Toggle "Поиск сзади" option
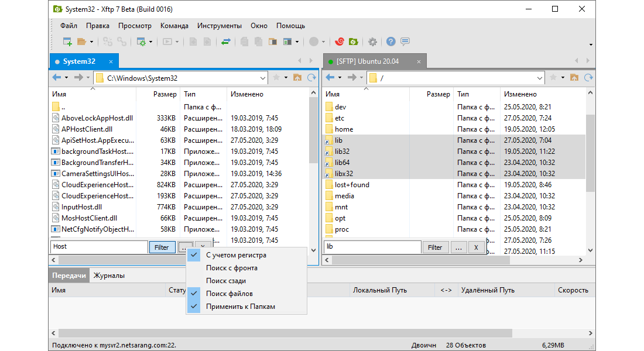The width and height of the screenshot is (644, 351). point(246,281)
